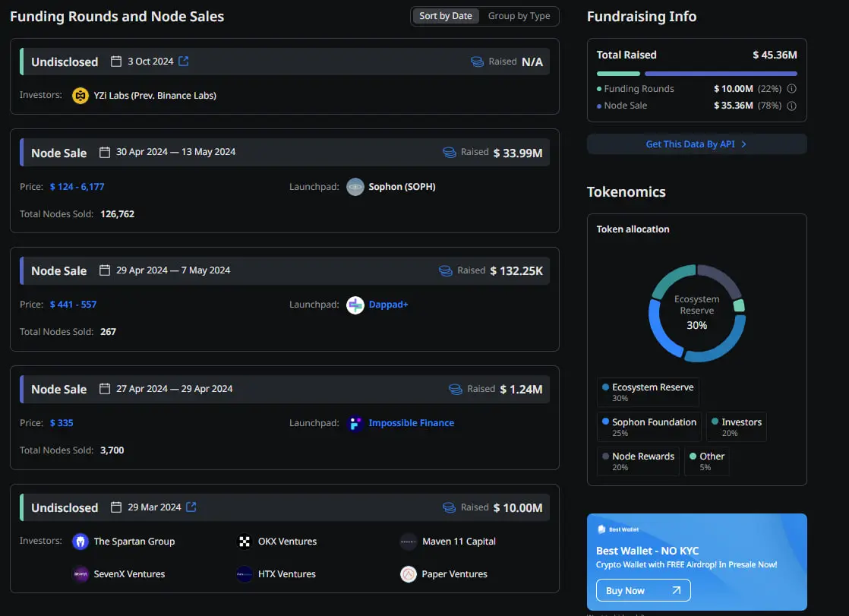The height and width of the screenshot is (616, 849).
Task: Click the Total Raised $ 45.36M value
Action: click(x=775, y=55)
